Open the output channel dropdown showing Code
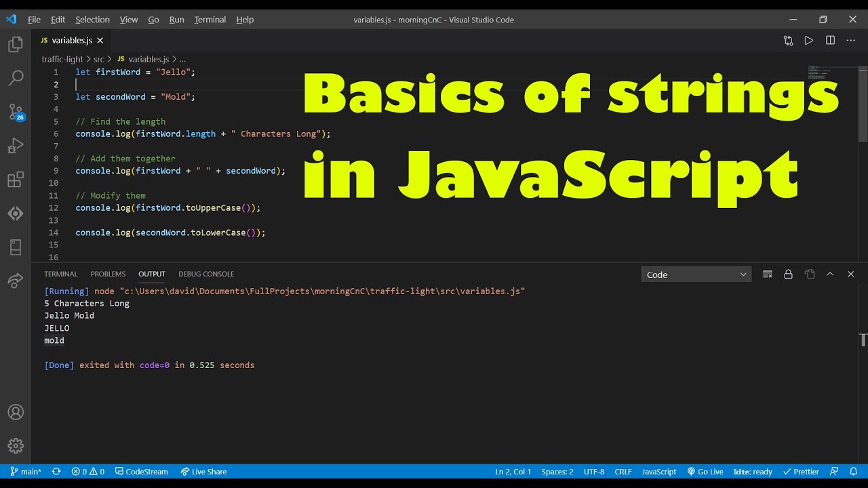The height and width of the screenshot is (488, 868). coord(696,274)
